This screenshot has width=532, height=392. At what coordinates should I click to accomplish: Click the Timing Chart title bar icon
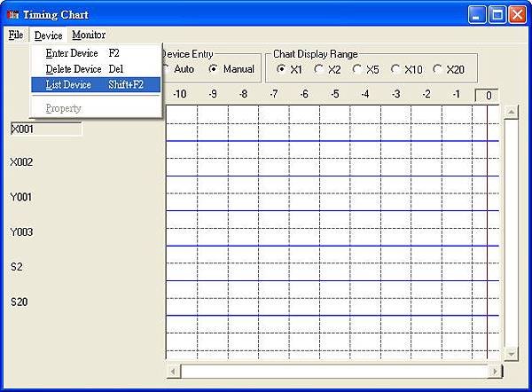(13, 15)
